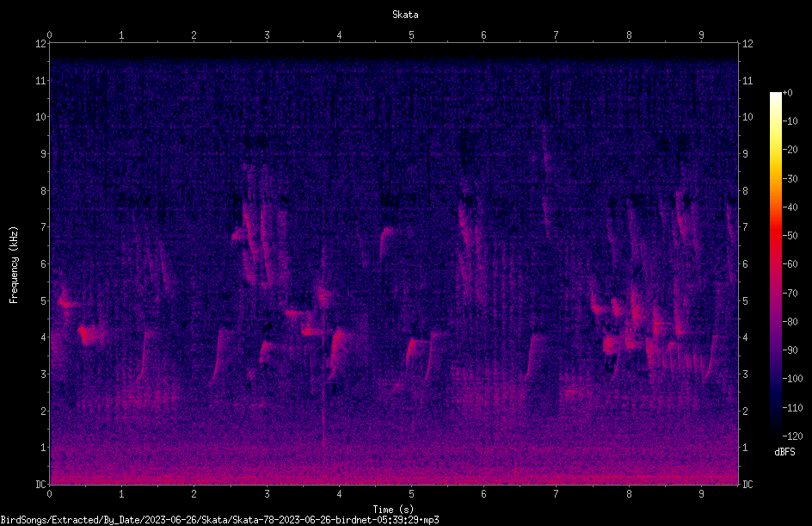Click '6' on the top time axis
This screenshot has height=526, width=812.
[x=483, y=35]
